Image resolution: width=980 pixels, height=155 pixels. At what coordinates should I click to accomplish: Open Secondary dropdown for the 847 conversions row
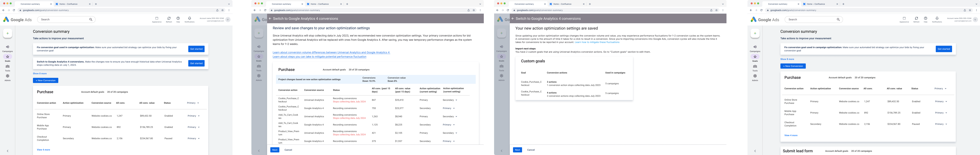(x=450, y=100)
